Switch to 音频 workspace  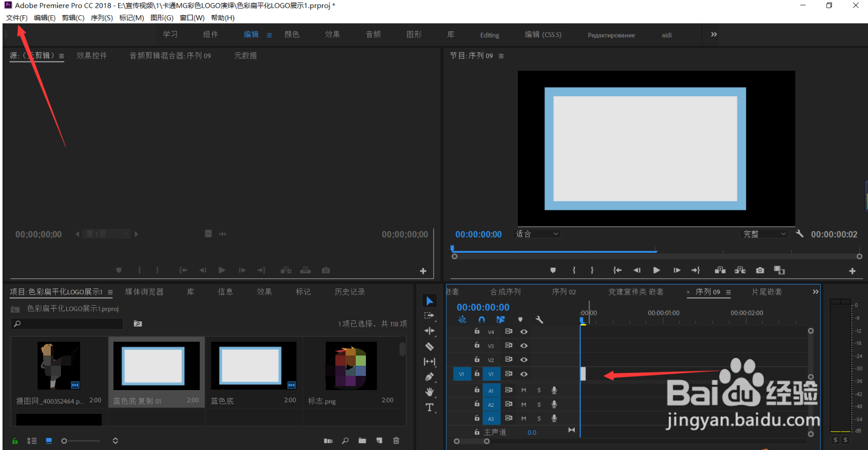374,34
